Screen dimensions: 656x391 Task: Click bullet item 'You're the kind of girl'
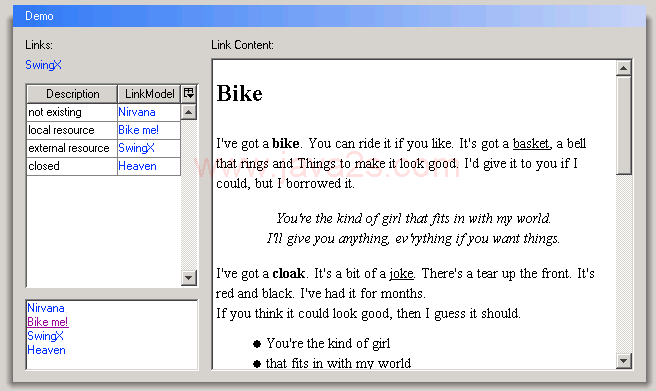(328, 344)
